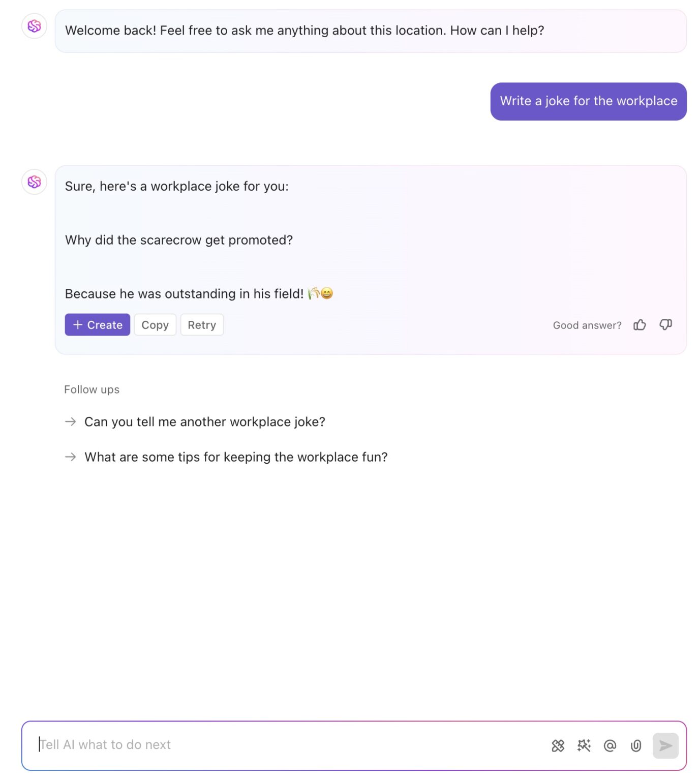Click arrow beside another workplace joke

tap(71, 422)
